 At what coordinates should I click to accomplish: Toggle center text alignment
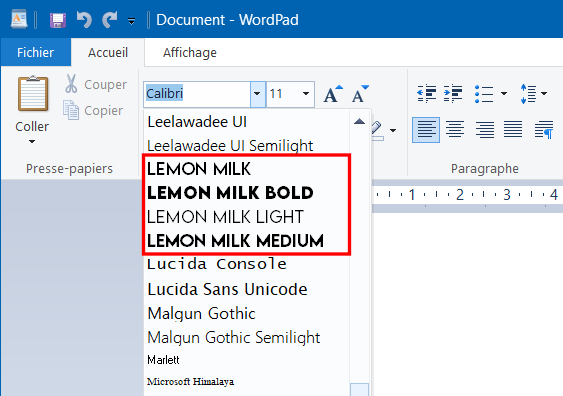click(455, 130)
